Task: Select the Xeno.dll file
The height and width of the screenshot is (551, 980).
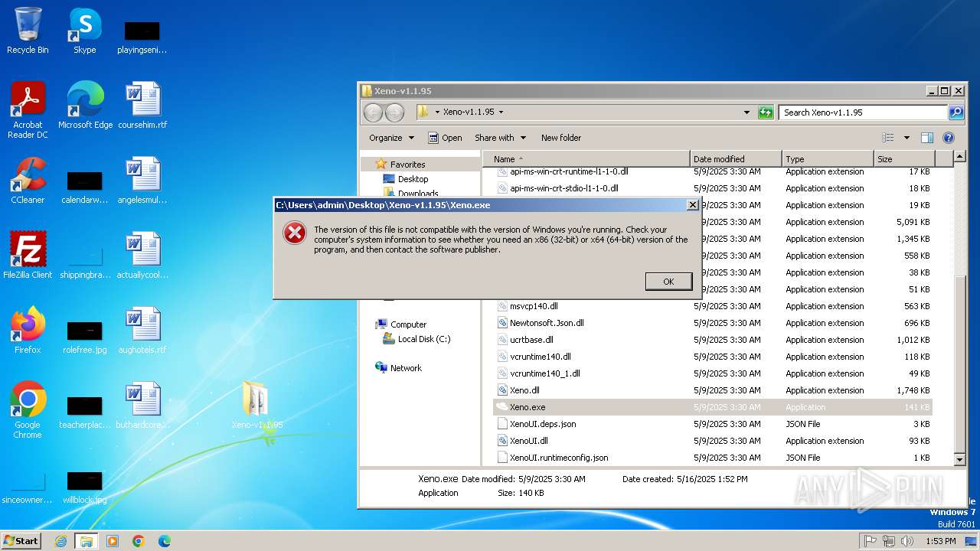Action: pos(524,390)
